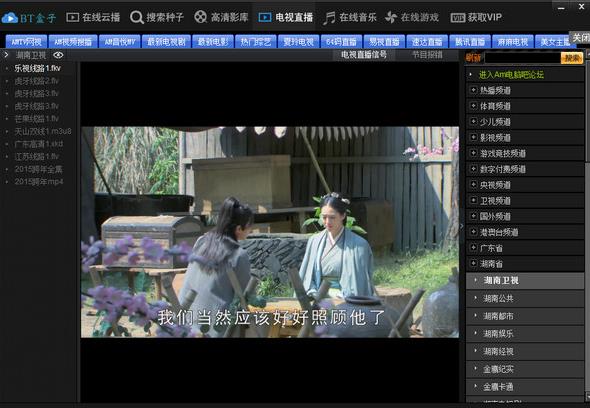The image size is (590, 408).
Task: Expand the 央视频道 category
Action: click(x=525, y=185)
